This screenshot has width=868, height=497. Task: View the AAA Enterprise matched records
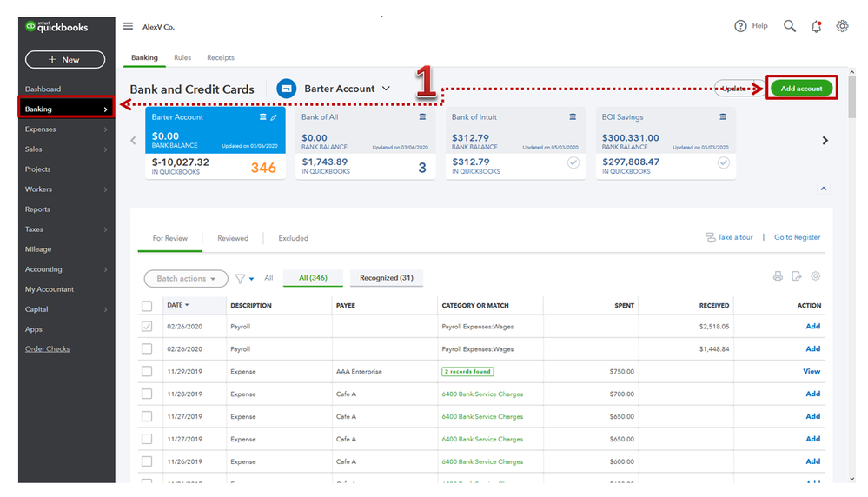pyautogui.click(x=812, y=371)
